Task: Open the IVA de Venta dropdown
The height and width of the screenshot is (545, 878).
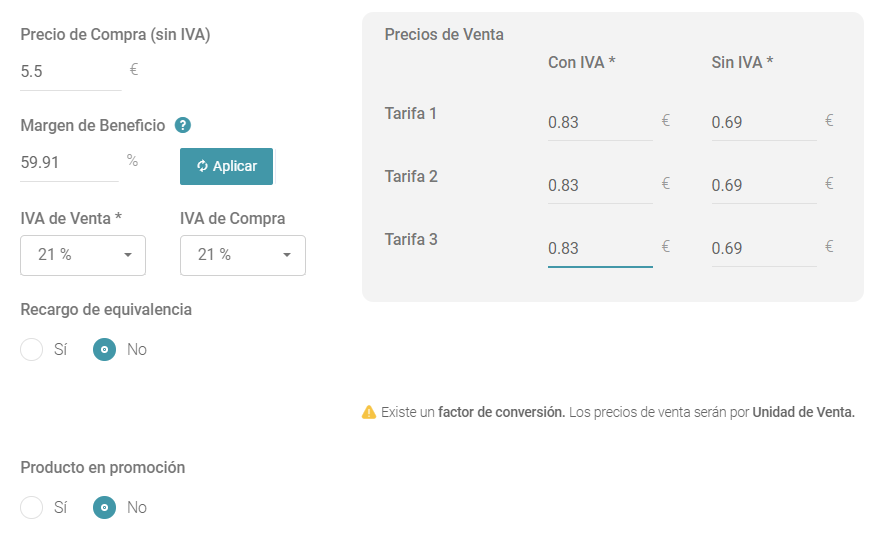Action: 83,255
